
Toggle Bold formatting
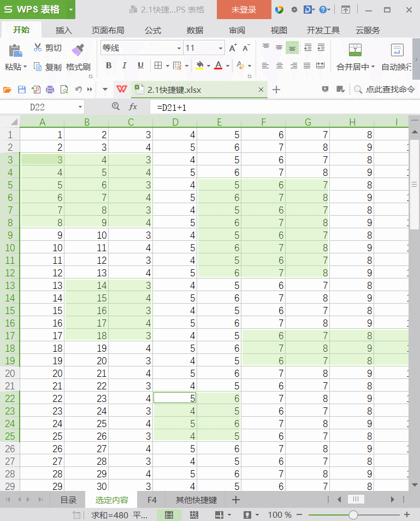pyautogui.click(x=109, y=66)
